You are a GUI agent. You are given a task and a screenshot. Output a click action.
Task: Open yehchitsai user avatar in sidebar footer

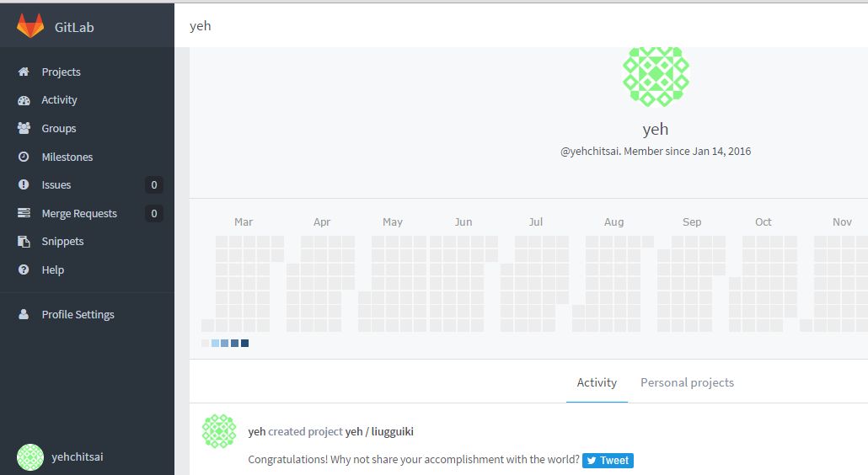[30, 457]
